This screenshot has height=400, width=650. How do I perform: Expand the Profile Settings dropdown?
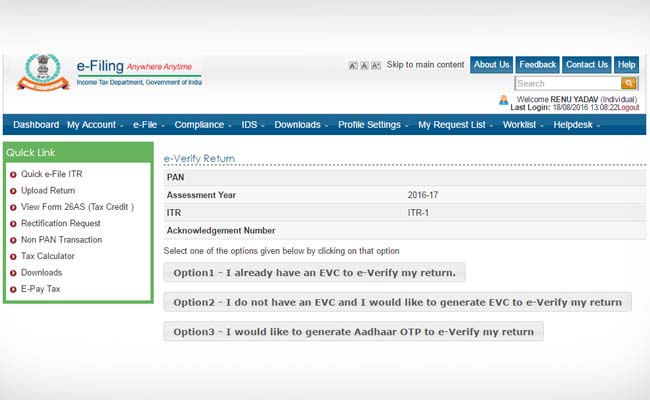click(373, 125)
